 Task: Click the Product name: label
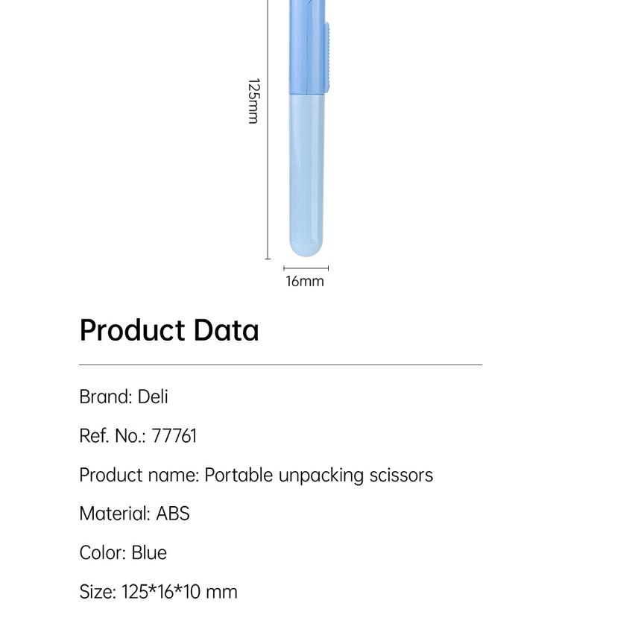(x=139, y=475)
